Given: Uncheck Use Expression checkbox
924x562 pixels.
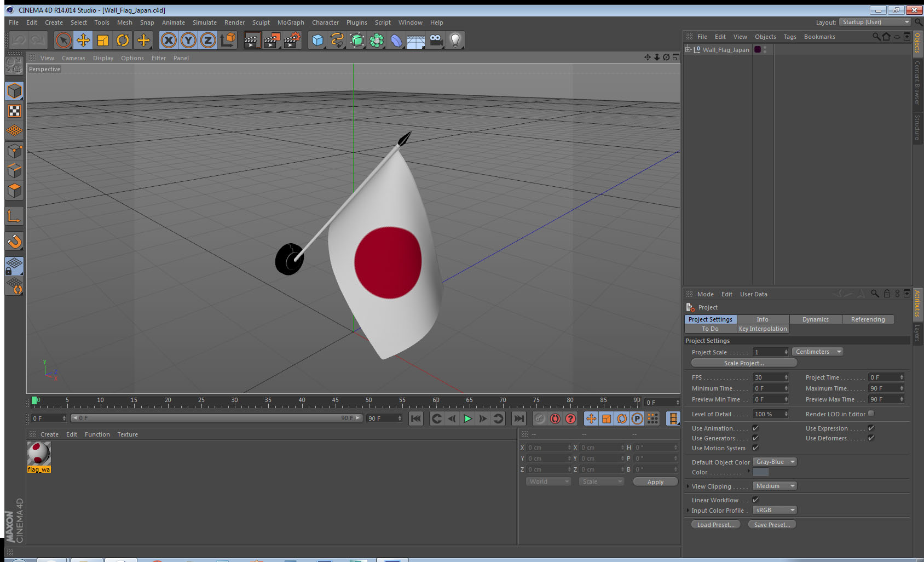Looking at the screenshot, I should coord(871,428).
